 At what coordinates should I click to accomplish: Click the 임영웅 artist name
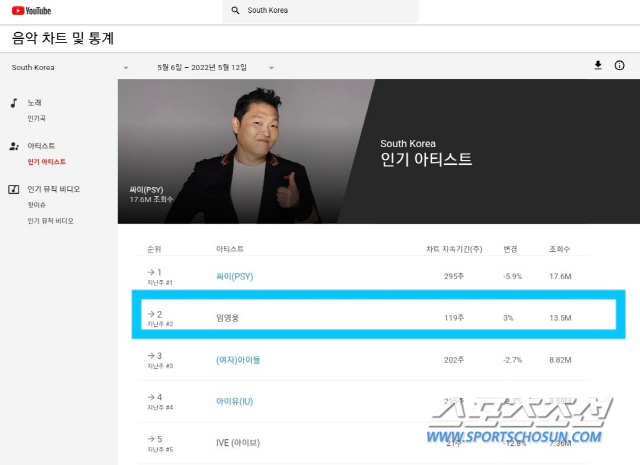pyautogui.click(x=227, y=318)
